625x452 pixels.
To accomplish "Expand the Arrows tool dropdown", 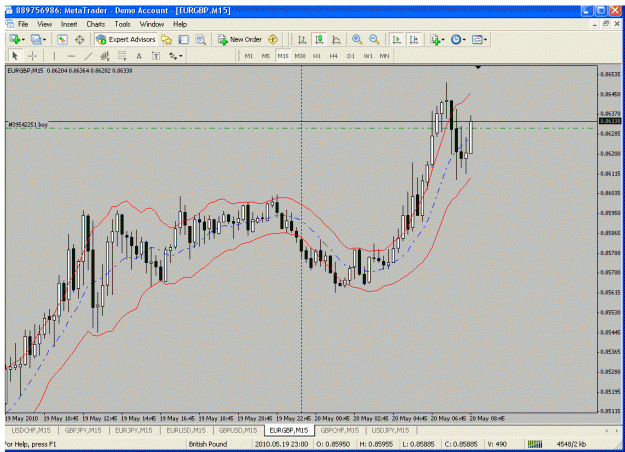I will click(181, 56).
